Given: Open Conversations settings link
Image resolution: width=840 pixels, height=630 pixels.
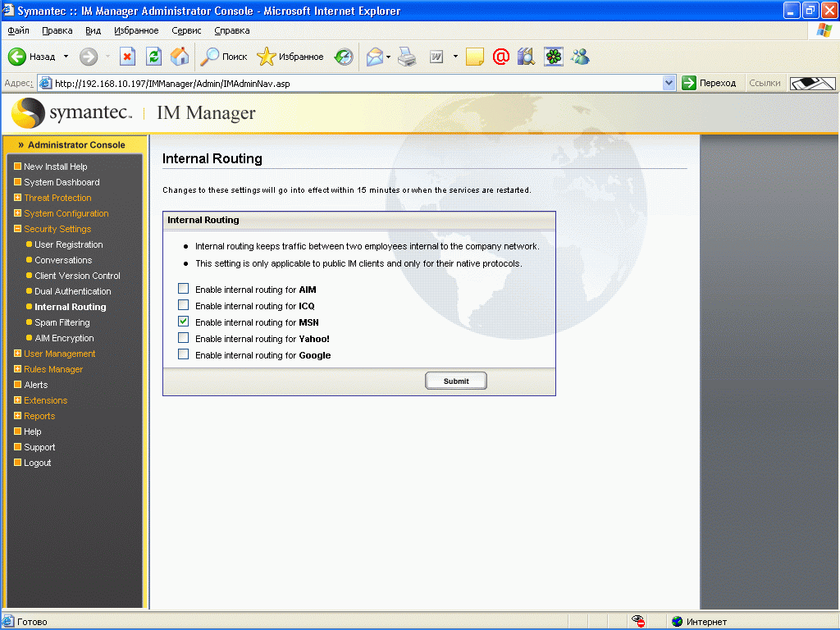Looking at the screenshot, I should [63, 260].
